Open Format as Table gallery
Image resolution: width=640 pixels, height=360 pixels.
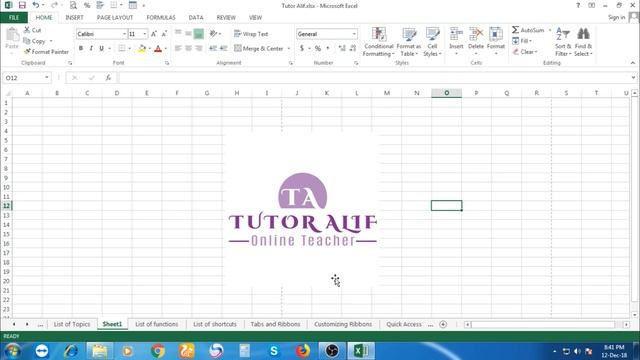[409, 42]
